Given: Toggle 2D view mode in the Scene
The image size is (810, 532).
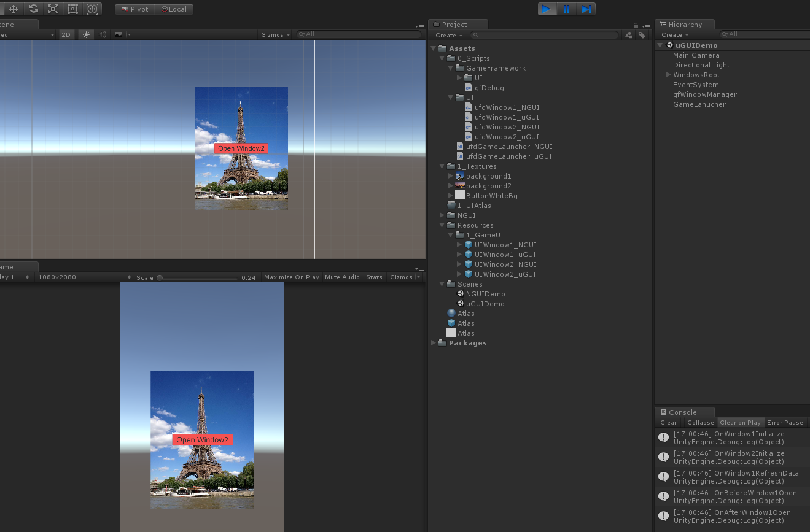Looking at the screenshot, I should pos(66,35).
